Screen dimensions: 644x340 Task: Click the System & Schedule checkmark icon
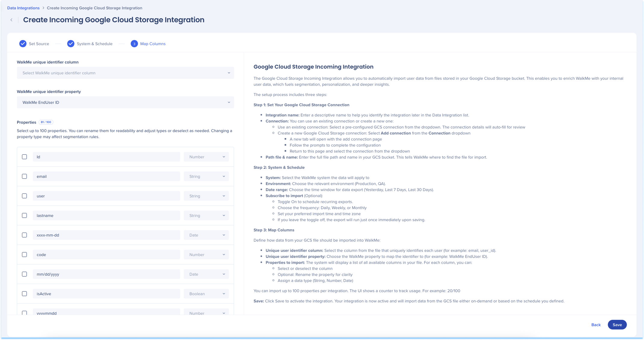(71, 44)
